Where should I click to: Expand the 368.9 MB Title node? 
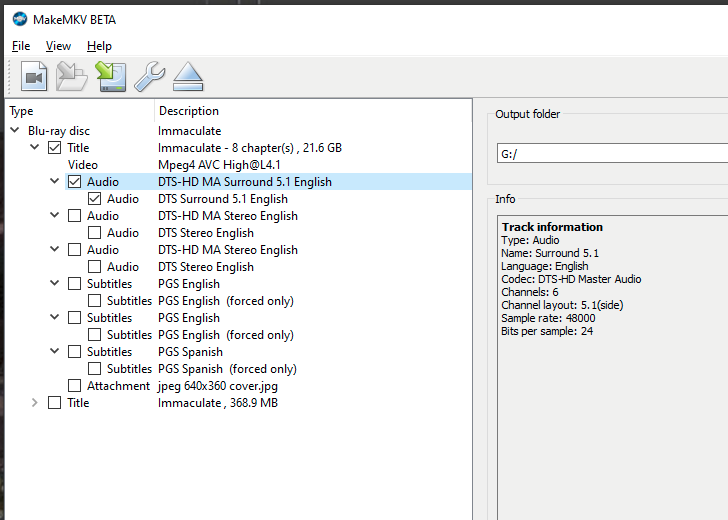point(35,403)
